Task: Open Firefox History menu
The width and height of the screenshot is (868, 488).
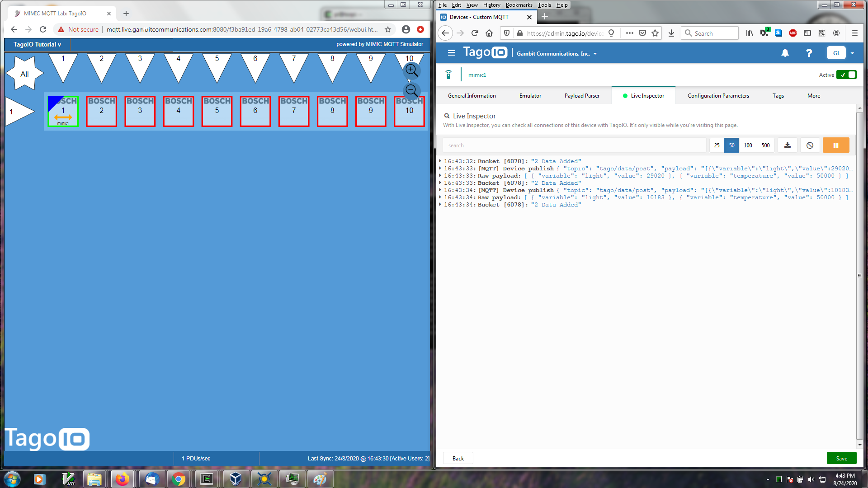Action: point(491,5)
